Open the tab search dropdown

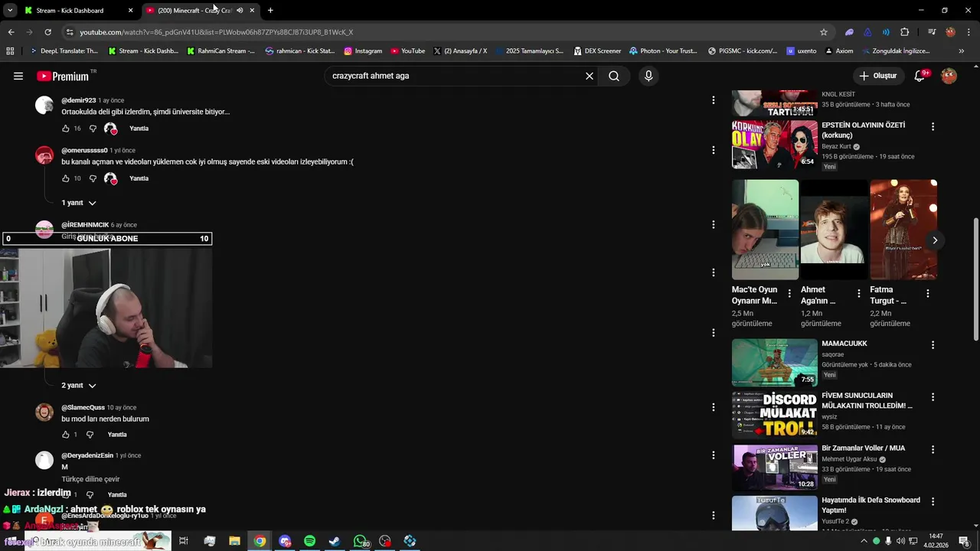(10, 11)
